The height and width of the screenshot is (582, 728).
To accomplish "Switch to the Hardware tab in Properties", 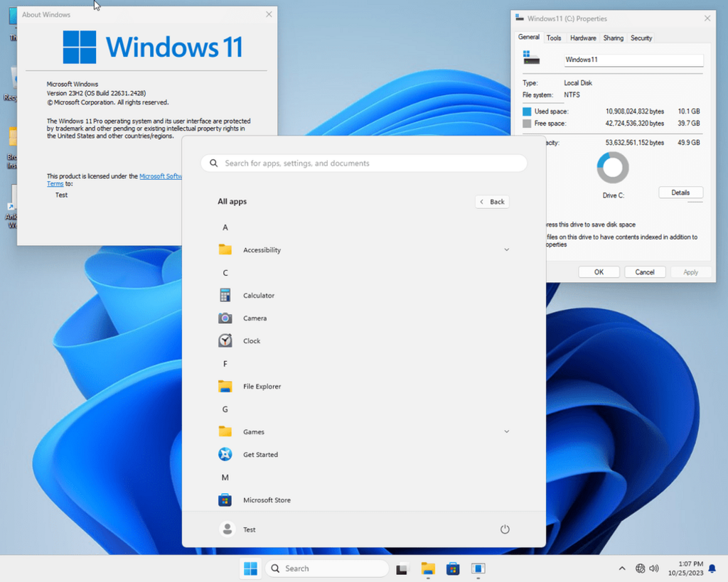I will click(x=583, y=38).
